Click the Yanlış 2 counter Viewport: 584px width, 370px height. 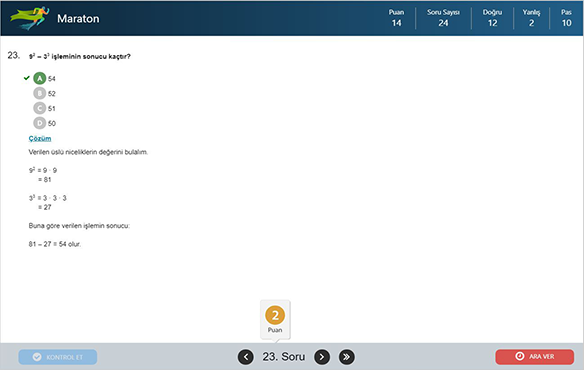pyautogui.click(x=531, y=18)
